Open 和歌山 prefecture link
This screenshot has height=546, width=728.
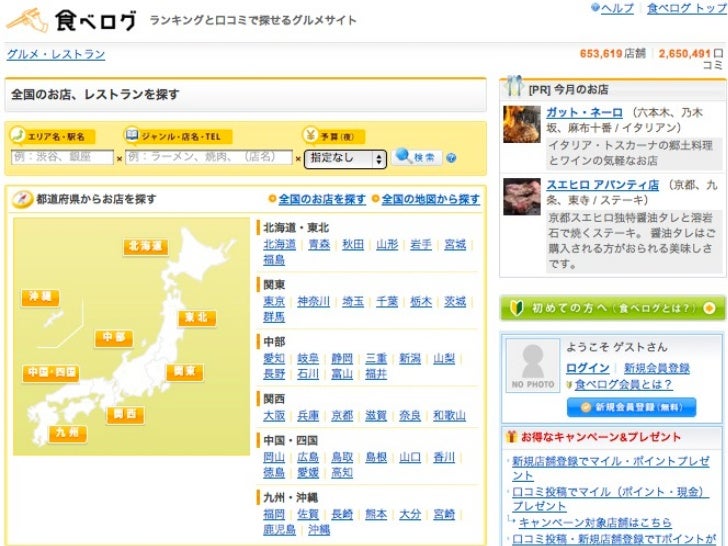[x=449, y=416]
